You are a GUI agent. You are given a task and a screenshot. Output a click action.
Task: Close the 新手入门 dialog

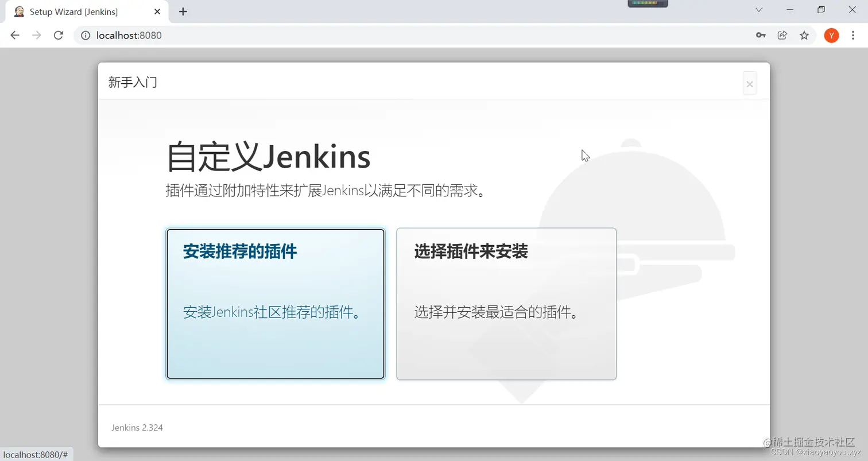(749, 83)
